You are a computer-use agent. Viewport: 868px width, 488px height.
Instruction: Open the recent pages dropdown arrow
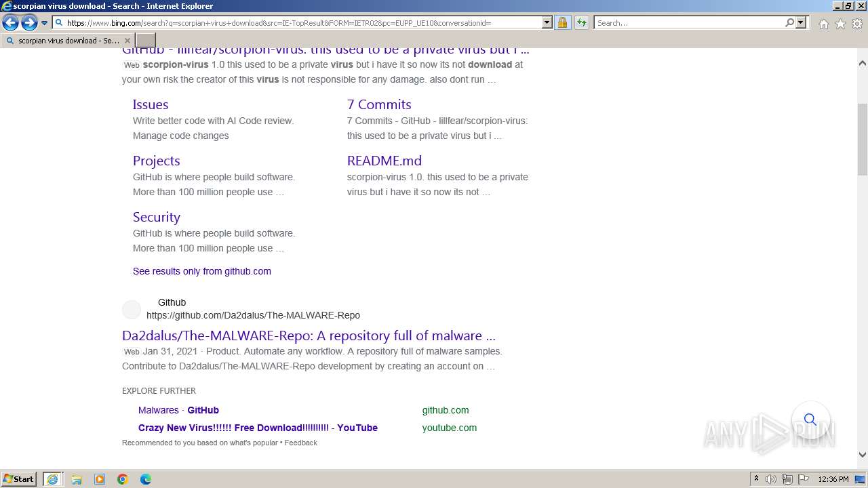click(44, 23)
